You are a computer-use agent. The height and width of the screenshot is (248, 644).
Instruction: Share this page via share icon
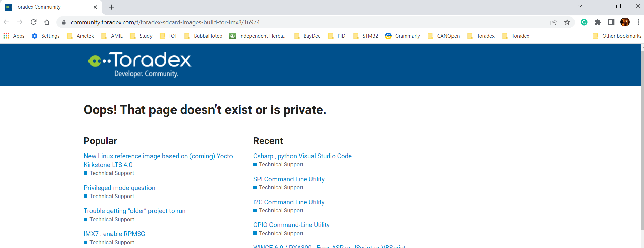(554, 22)
